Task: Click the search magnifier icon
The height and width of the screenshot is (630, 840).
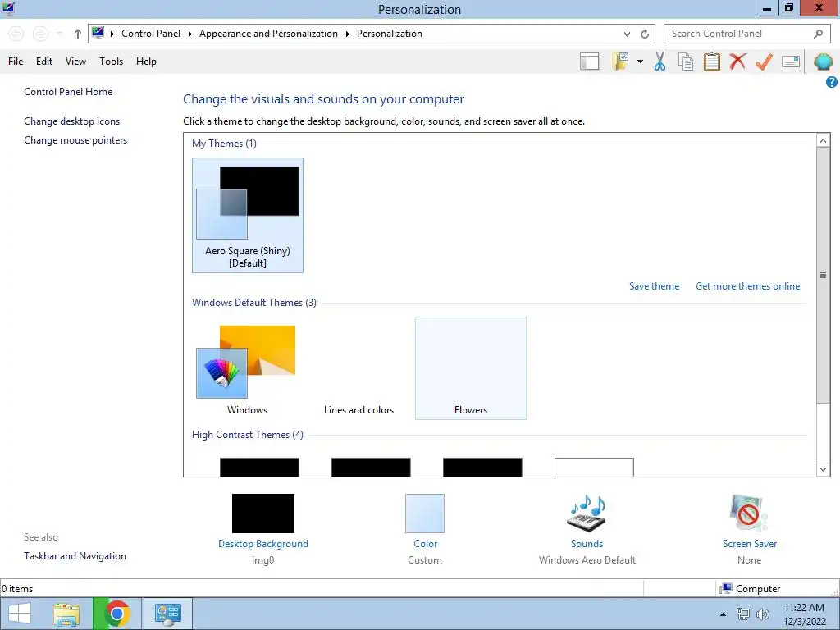Action: pyautogui.click(x=818, y=34)
